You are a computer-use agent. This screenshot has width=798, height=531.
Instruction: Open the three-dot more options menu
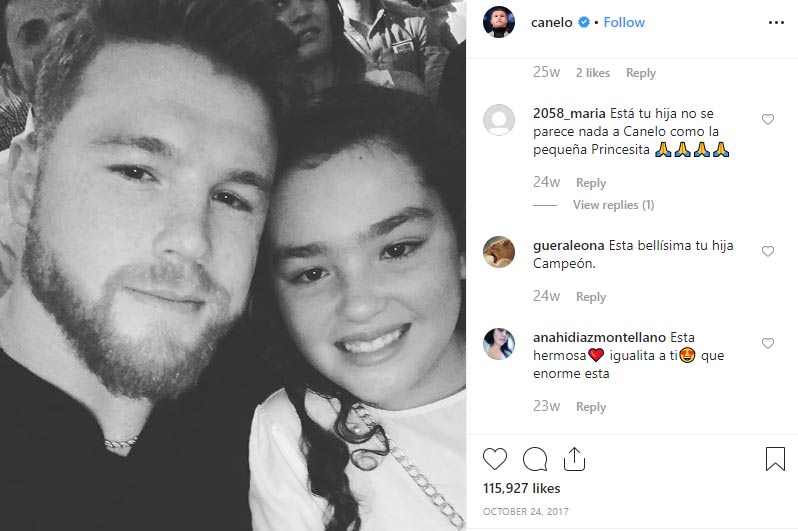776,22
